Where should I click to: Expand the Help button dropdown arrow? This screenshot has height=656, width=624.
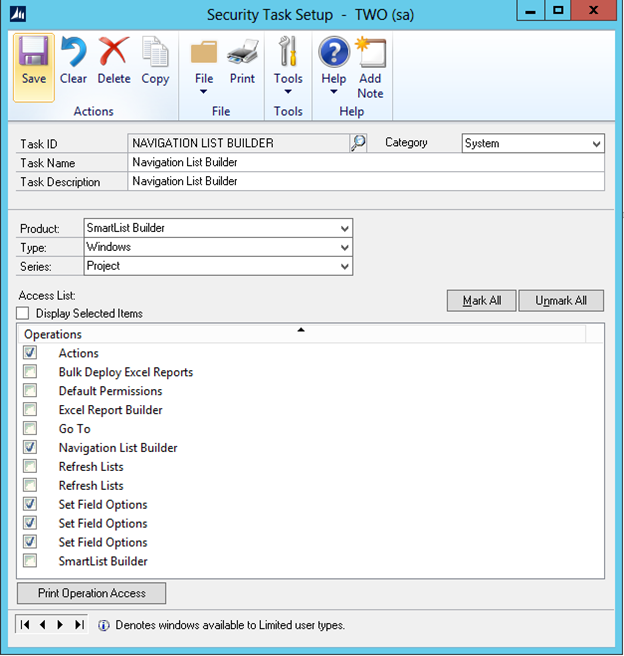333,92
